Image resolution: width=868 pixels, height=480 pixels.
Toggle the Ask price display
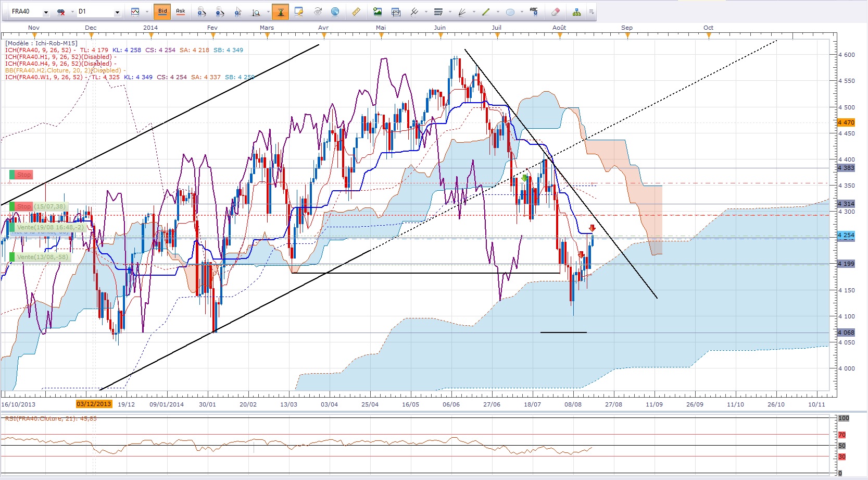coord(181,11)
